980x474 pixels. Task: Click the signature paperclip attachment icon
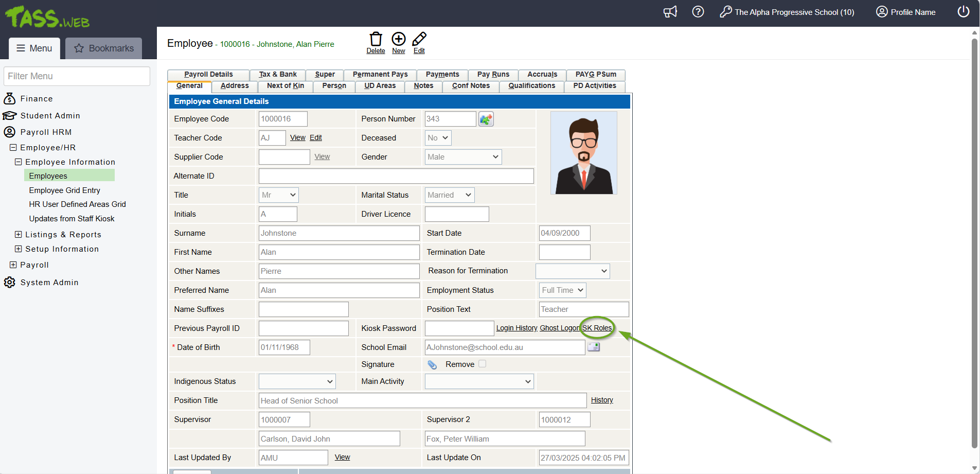point(432,364)
